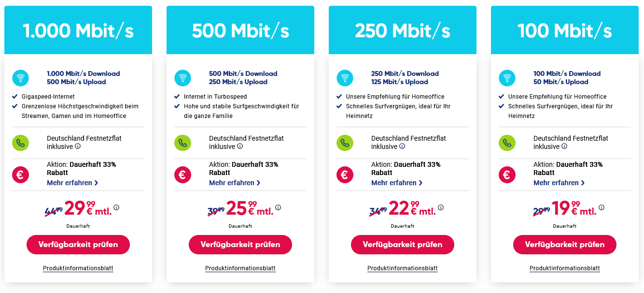Click info icon beside 100 Mbit/s Festnetzflat inklusive
Image resolution: width=644 pixels, height=293 pixels.
pyautogui.click(x=564, y=146)
